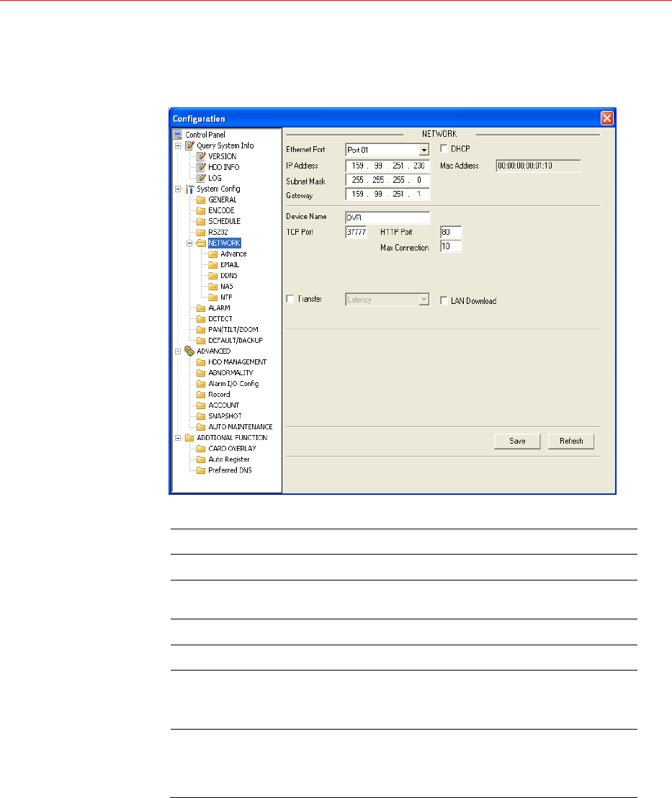Click the DETECT folder icon
Image resolution: width=672 pixels, height=798 pixels.
(201, 318)
